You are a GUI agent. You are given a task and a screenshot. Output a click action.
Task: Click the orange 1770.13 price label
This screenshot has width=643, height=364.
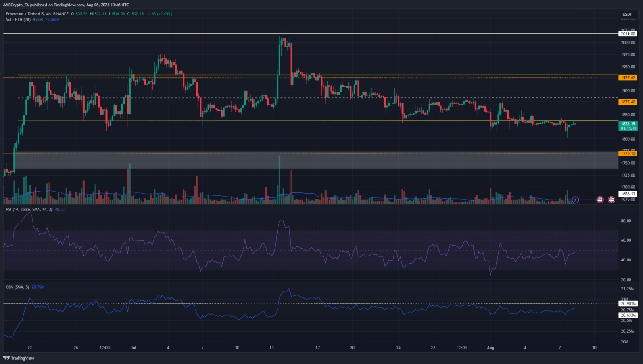point(628,154)
